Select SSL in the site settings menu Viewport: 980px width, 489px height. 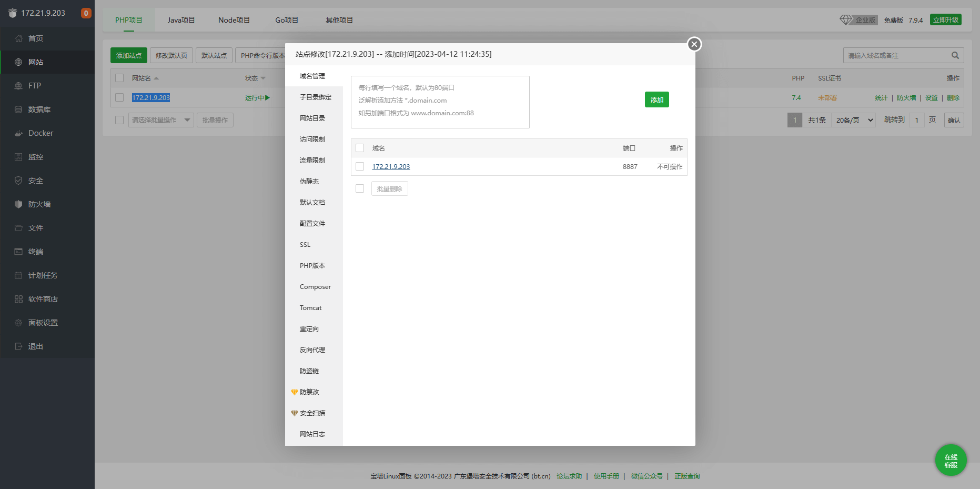(305, 244)
